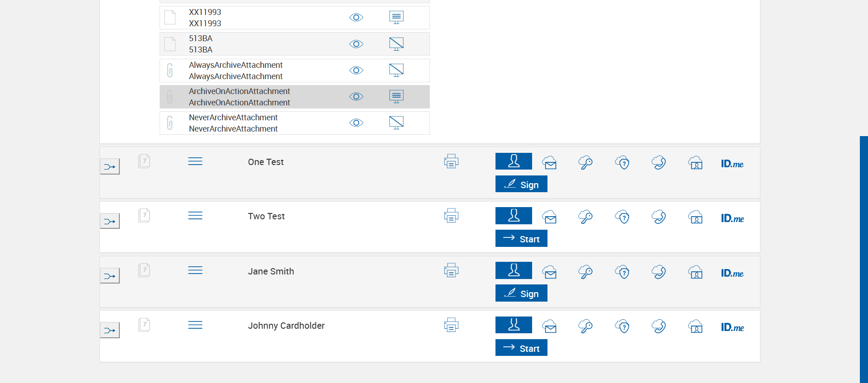
Task: Choose phone authentication for Johnny Cardholder
Action: click(x=659, y=326)
